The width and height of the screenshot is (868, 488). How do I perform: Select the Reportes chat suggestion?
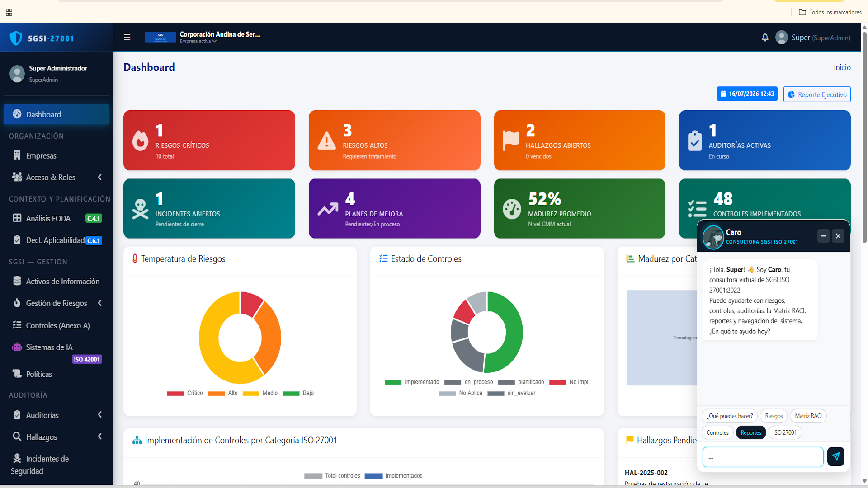751,432
